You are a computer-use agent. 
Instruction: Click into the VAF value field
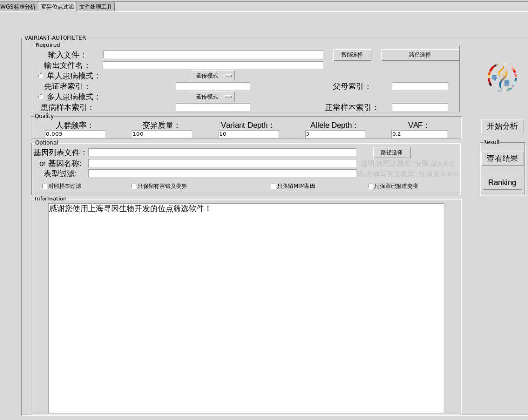[419, 134]
